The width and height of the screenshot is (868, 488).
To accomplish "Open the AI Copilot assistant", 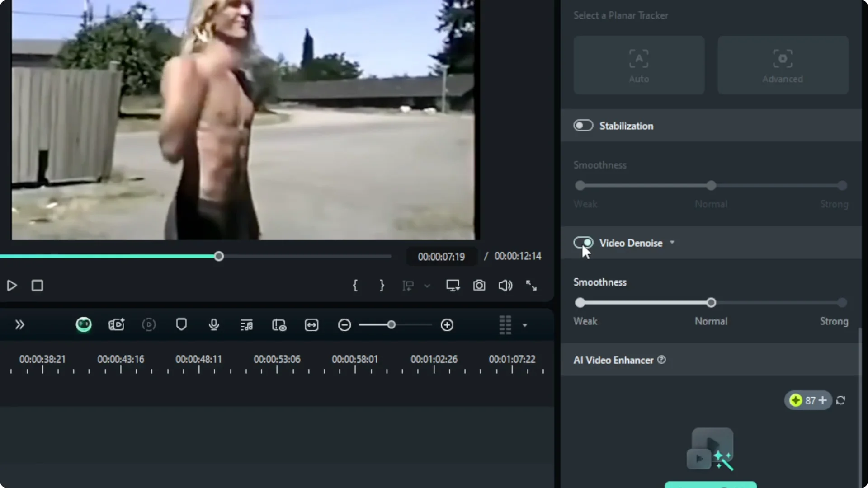I will coord(84,324).
